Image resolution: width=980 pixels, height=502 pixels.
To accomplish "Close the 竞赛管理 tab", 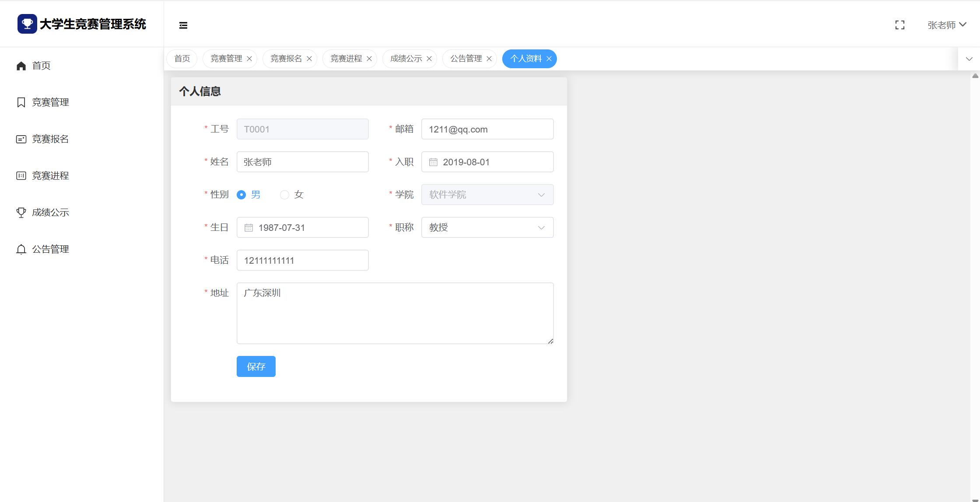I will 249,59.
